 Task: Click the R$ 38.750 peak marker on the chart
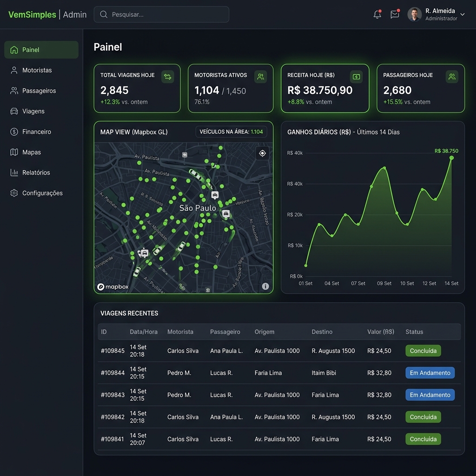(451, 158)
